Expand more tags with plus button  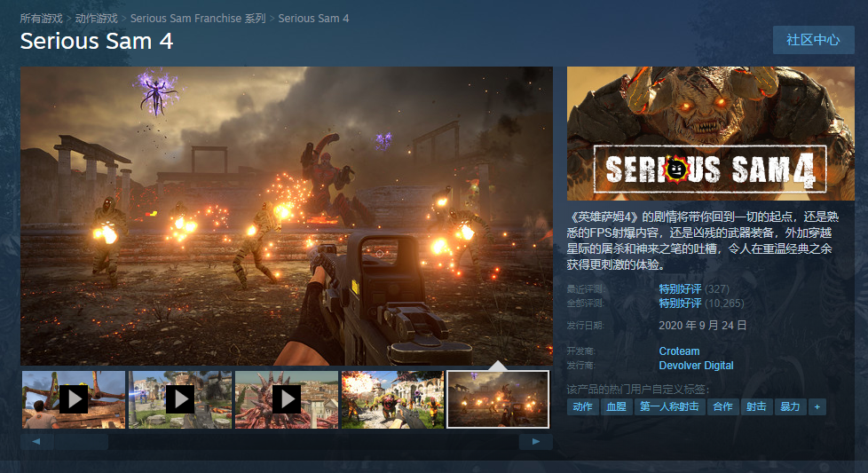pos(817,406)
